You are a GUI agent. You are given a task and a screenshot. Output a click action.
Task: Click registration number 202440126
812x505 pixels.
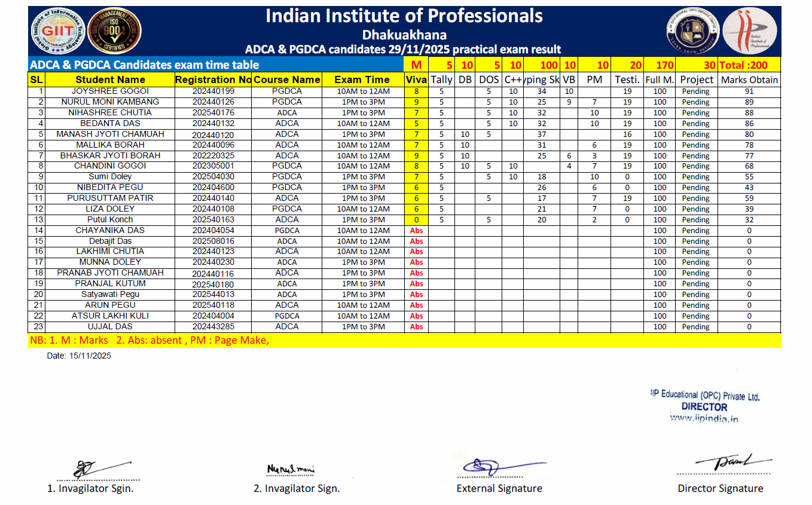(x=213, y=102)
